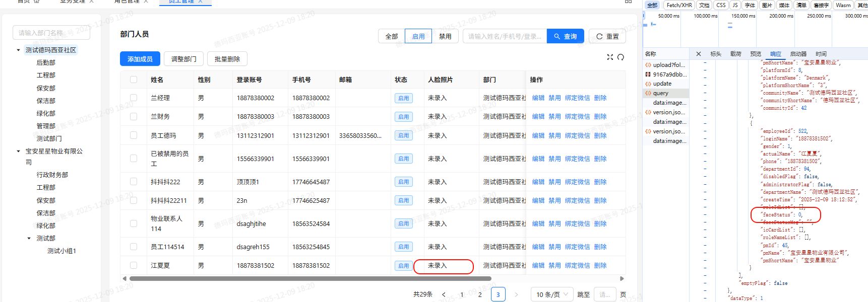Click the jump-to-page input field
This screenshot has width=868, height=302.
click(x=605, y=294)
